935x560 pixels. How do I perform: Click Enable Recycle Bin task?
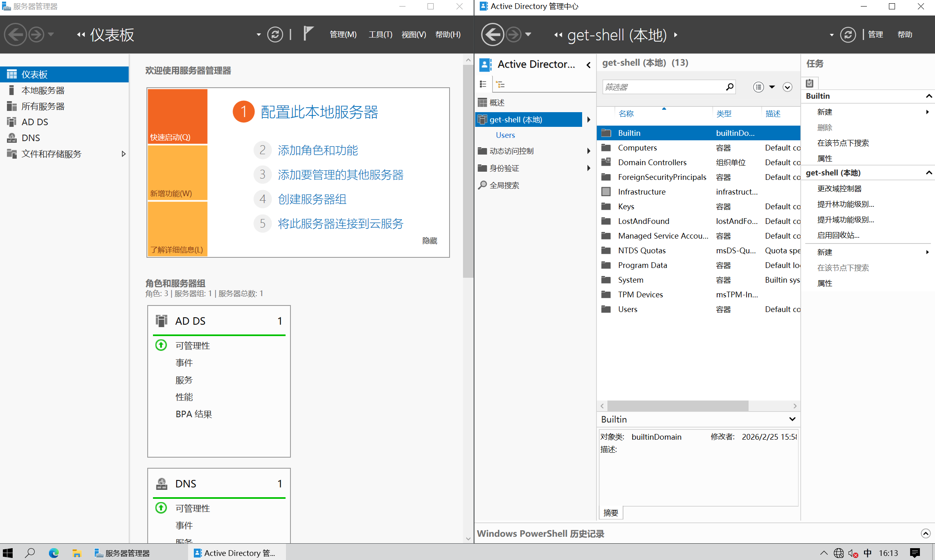click(x=838, y=235)
